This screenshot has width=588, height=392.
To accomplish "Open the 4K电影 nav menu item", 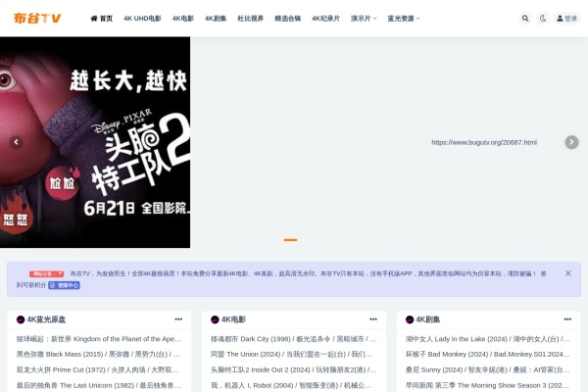I will click(x=183, y=18).
